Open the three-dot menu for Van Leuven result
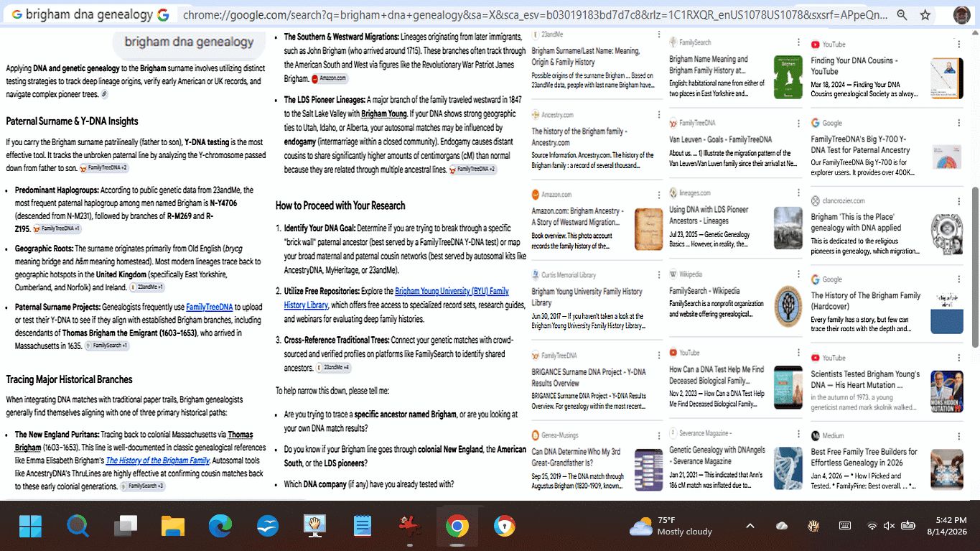Viewport: 980px width, 551px height. [798, 123]
